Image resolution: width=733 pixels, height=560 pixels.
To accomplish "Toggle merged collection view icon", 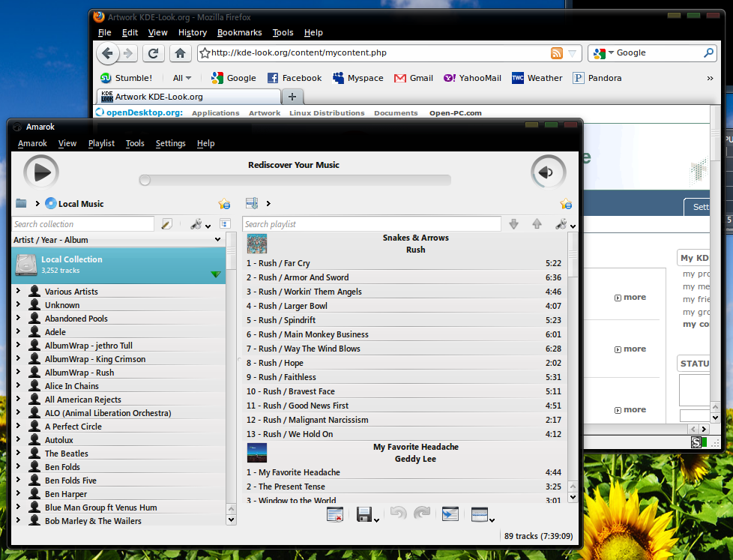I will [225, 224].
